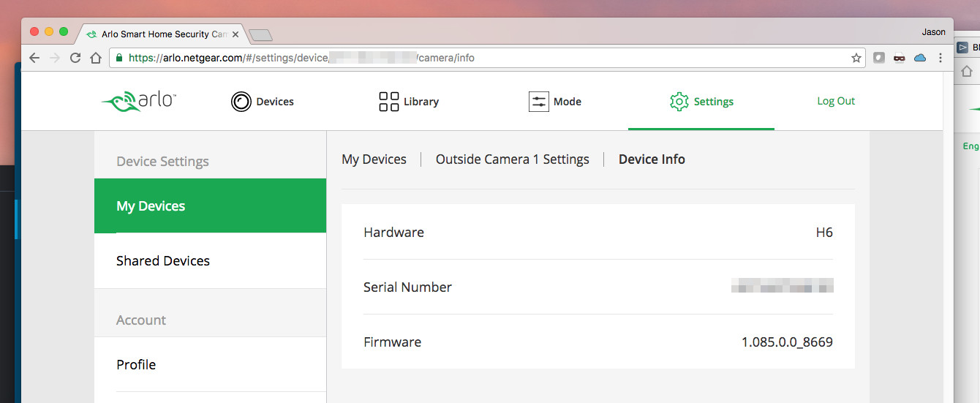Return to Outside Camera 1 Settings
Viewport: 980px width, 403px height.
tap(512, 159)
